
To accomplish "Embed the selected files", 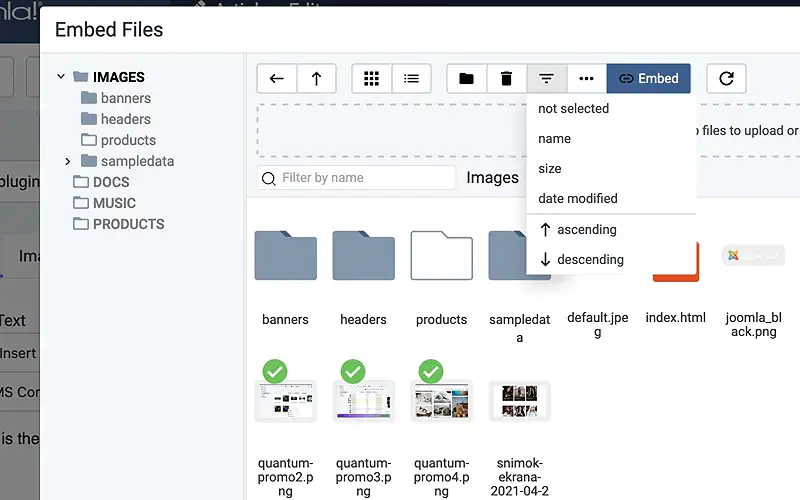I will tap(648, 79).
